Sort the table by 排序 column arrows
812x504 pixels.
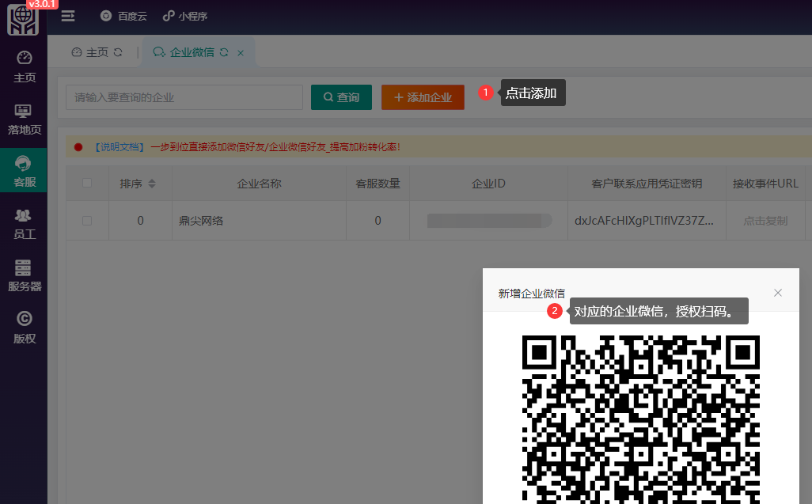(x=152, y=184)
